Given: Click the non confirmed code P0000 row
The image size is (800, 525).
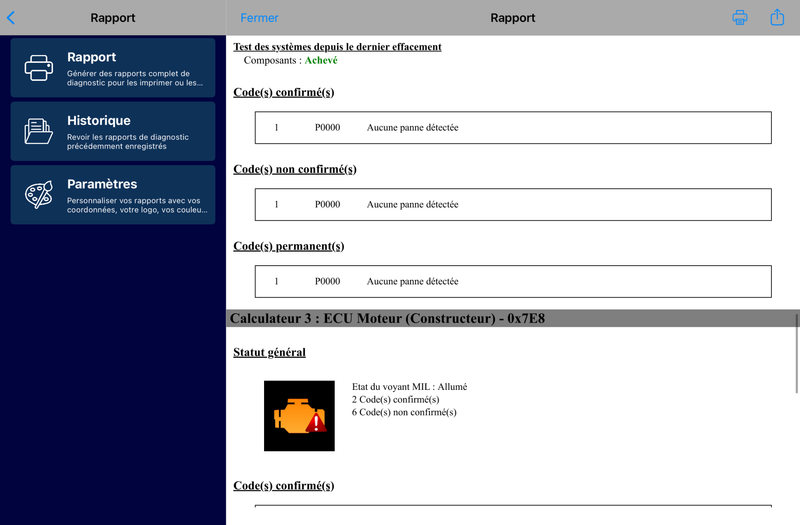Looking at the screenshot, I should click(x=513, y=205).
